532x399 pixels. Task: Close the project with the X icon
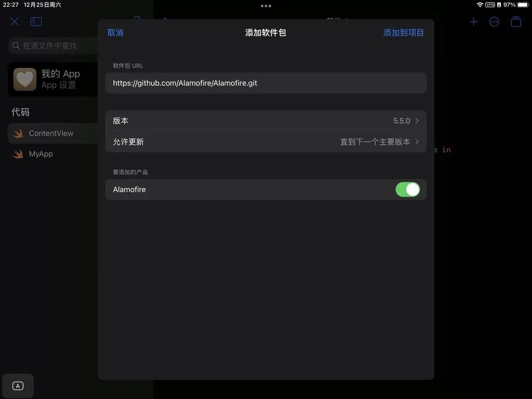coord(15,22)
